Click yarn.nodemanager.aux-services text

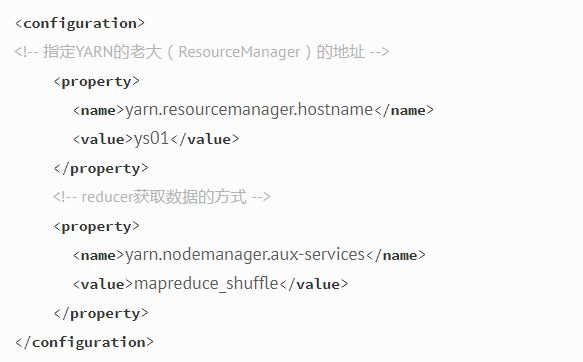245,255
